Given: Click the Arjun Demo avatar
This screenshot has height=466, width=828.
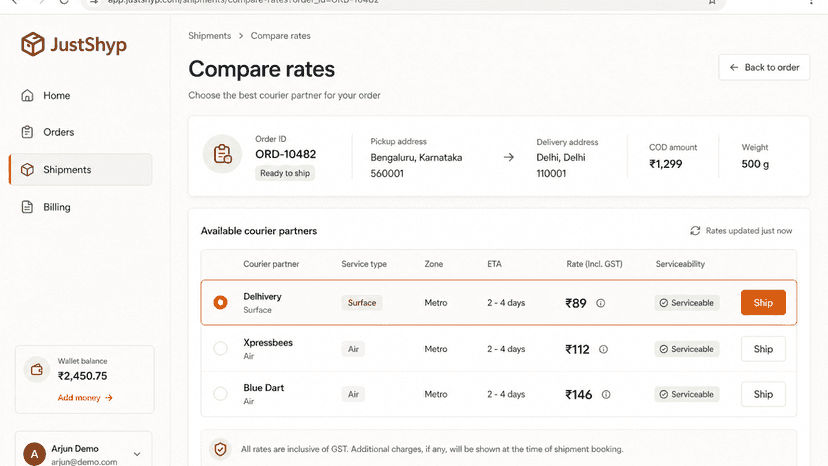Looking at the screenshot, I should pyautogui.click(x=34, y=454).
